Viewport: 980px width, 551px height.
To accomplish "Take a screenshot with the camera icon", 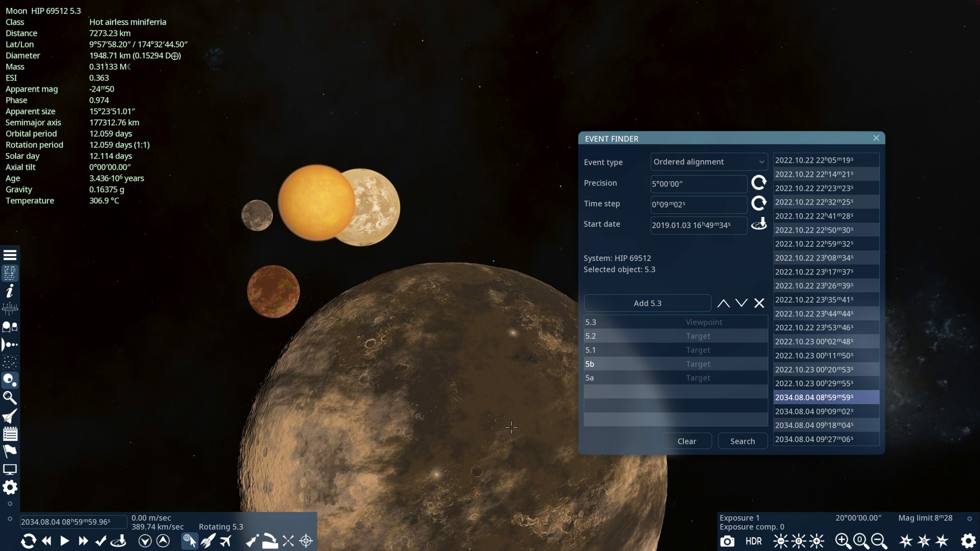I will [x=728, y=541].
